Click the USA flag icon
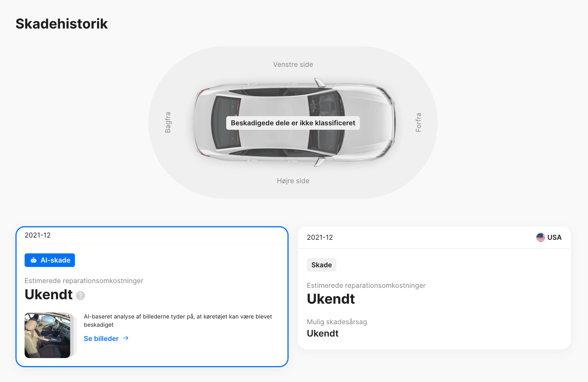This screenshot has height=382, width=588. (x=540, y=237)
